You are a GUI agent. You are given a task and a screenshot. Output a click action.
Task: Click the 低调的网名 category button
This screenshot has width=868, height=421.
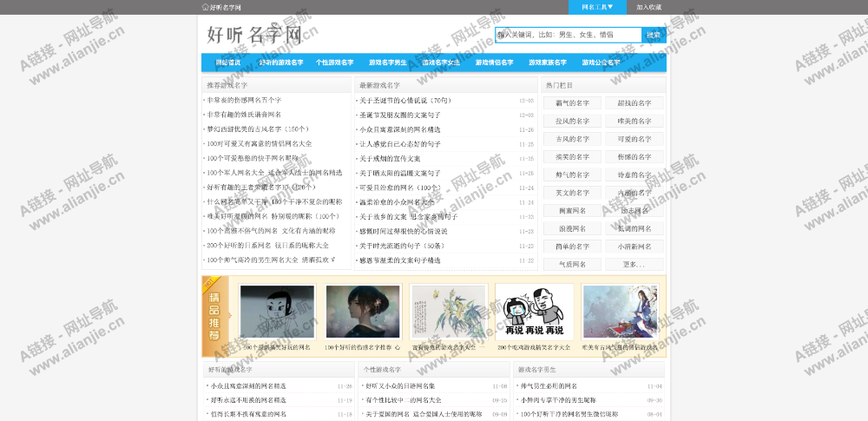[635, 228]
